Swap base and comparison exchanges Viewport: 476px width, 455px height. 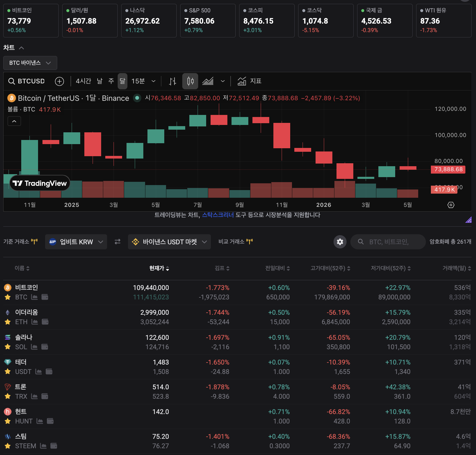coord(117,242)
